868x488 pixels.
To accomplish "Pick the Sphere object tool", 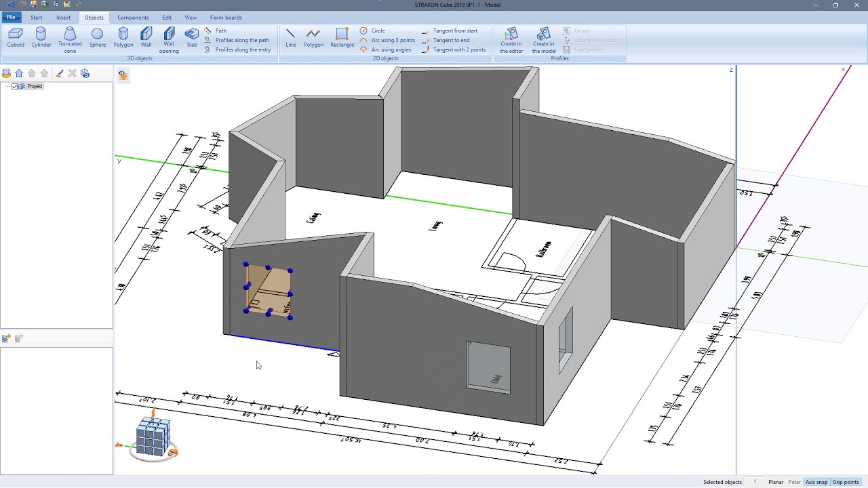I will 97,38.
